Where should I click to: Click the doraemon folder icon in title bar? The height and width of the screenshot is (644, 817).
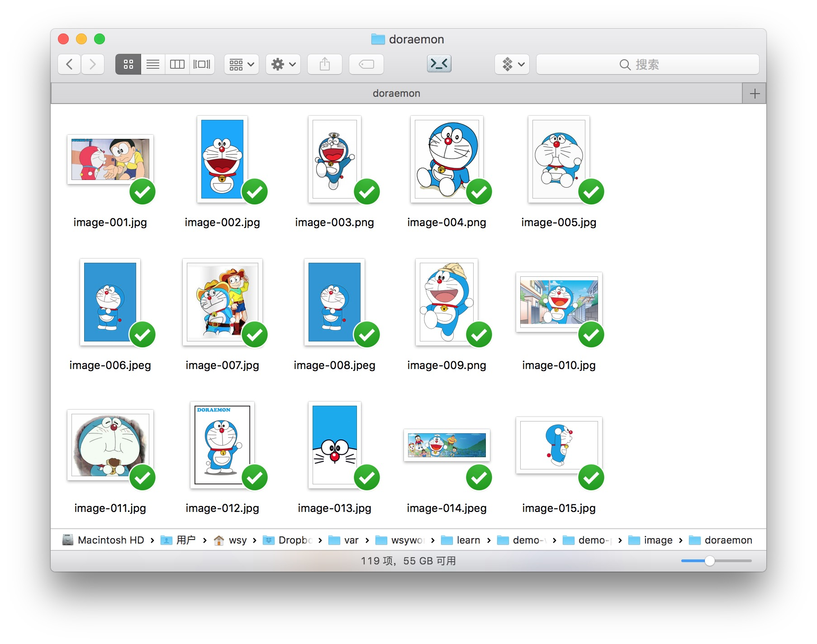tap(378, 39)
